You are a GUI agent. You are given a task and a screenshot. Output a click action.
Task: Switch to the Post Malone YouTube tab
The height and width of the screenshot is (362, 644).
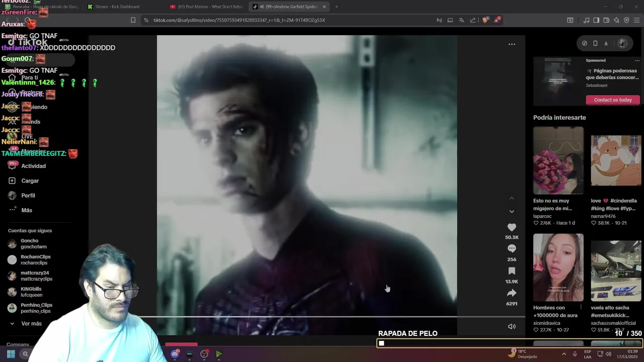[x=206, y=7]
